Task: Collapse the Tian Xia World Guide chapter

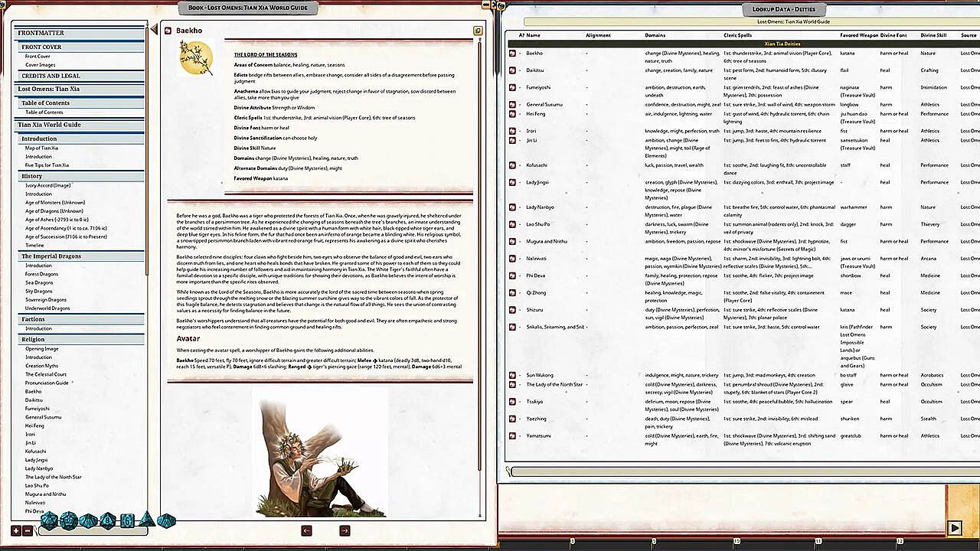Action: pos(80,125)
